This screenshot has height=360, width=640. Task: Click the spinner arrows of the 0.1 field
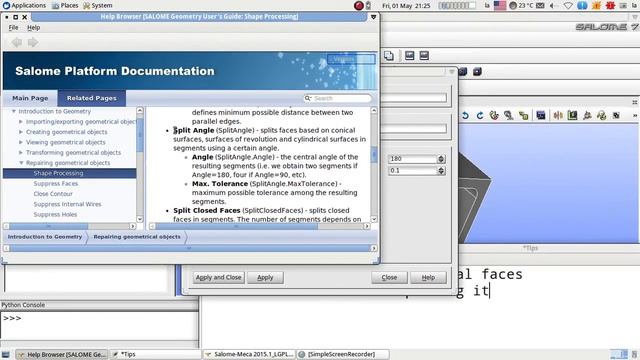coord(441,171)
